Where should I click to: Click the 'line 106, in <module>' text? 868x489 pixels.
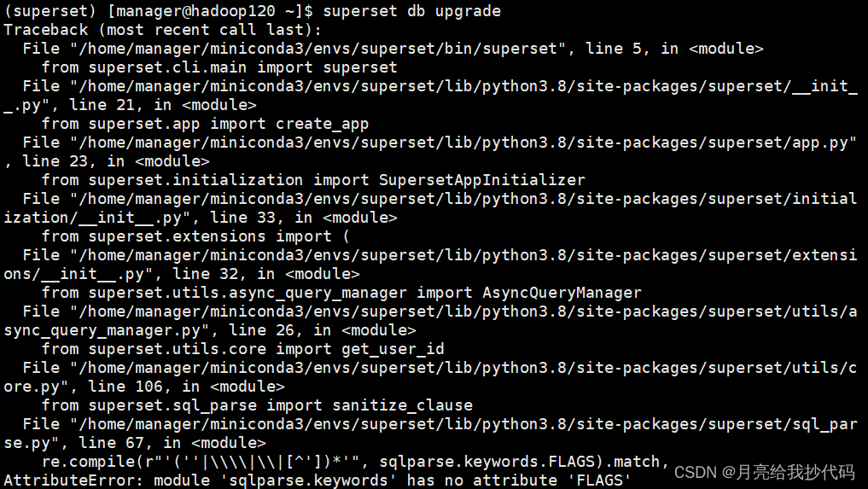point(186,387)
